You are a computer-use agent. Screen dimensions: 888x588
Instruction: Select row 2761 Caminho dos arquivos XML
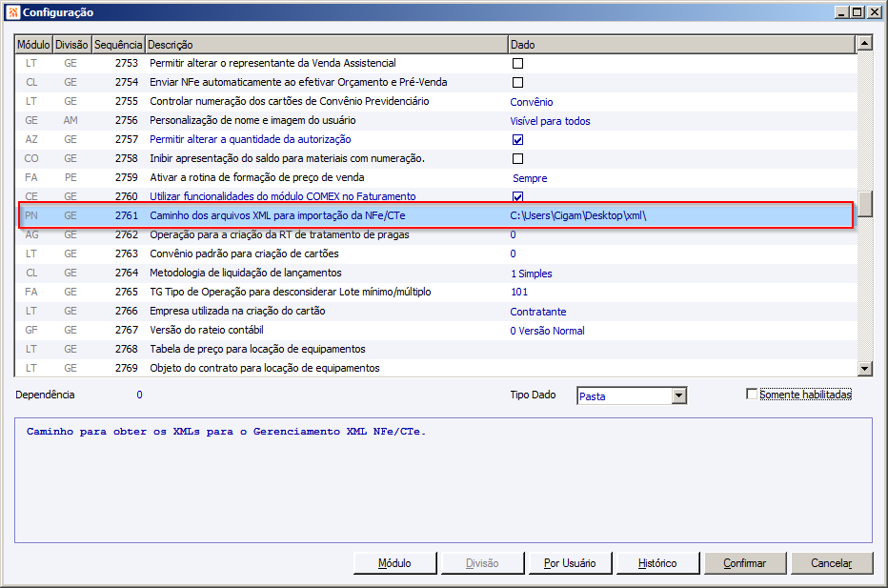(x=435, y=215)
